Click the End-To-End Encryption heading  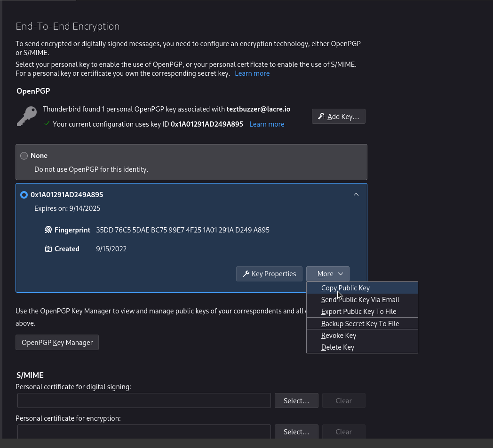pyautogui.click(x=68, y=26)
